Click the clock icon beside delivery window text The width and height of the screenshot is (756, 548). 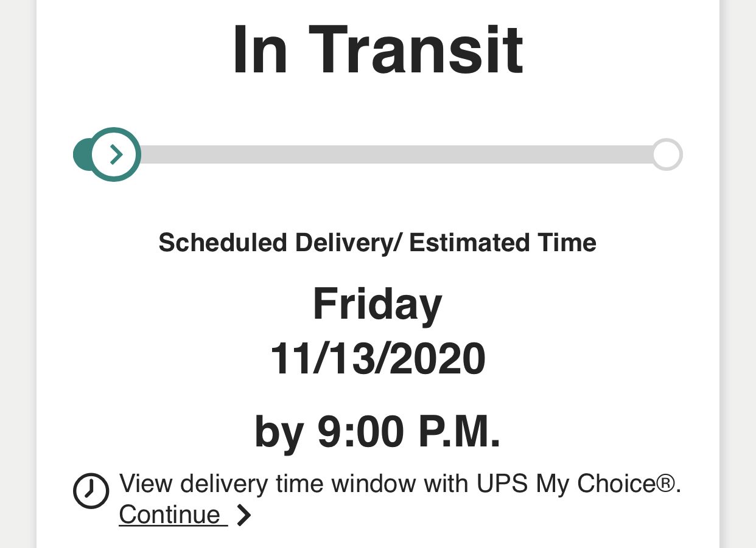pyautogui.click(x=91, y=490)
